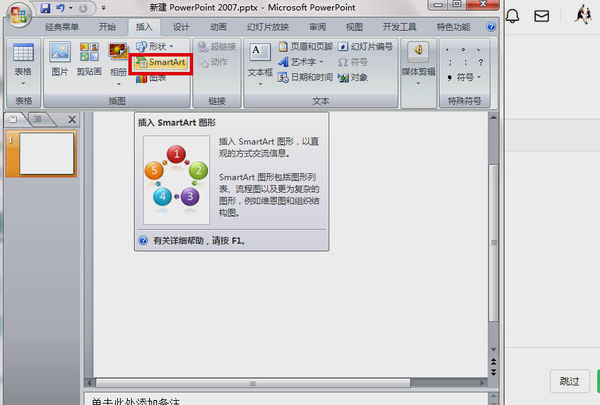Click the vertical scrollbar down arrow
This screenshot has height=405, width=600.
coord(494,349)
